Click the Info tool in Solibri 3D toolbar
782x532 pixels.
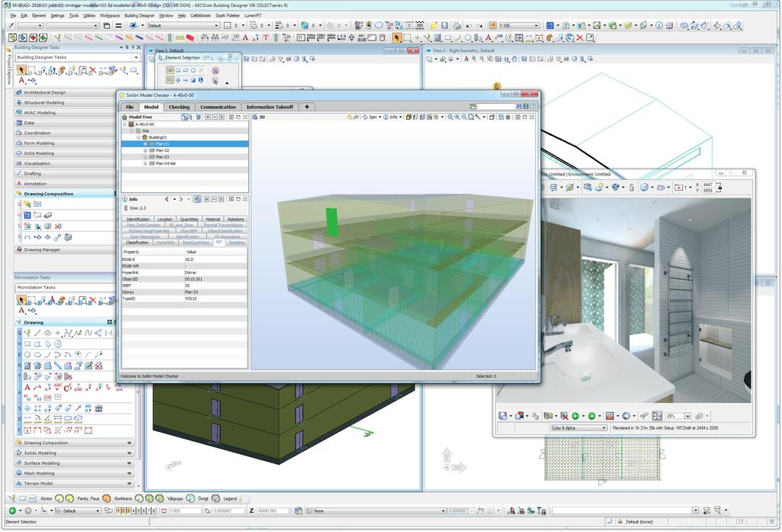(x=391, y=118)
